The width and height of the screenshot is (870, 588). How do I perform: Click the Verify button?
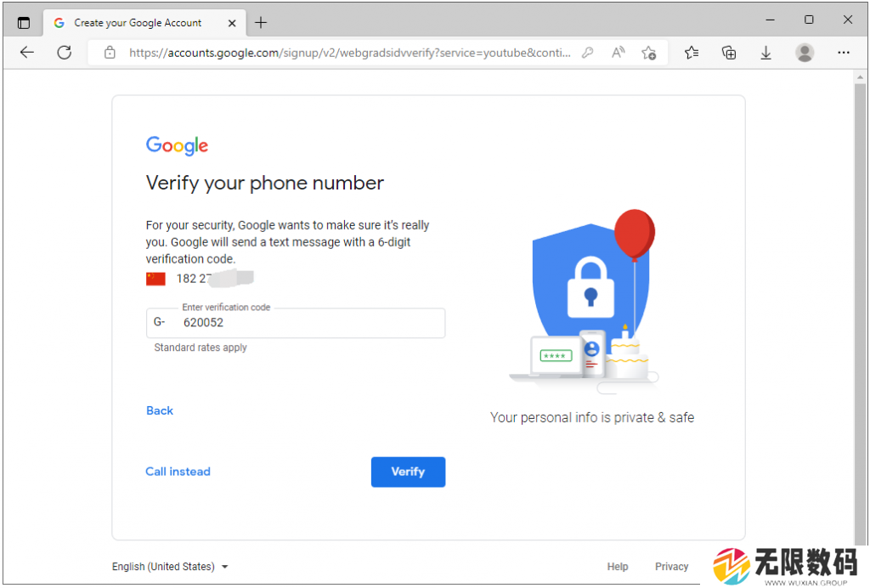click(408, 472)
